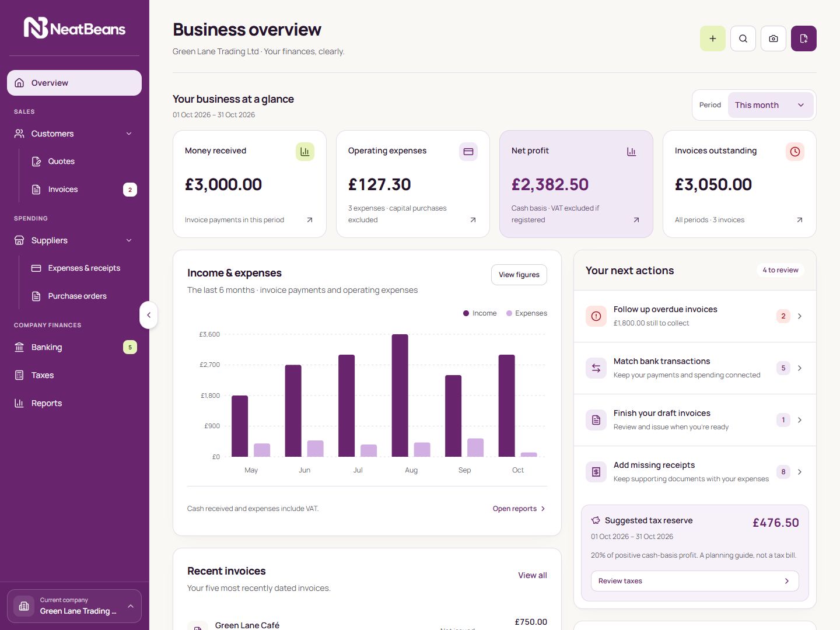Open search with the magnifier icon
840x630 pixels.
click(x=743, y=38)
